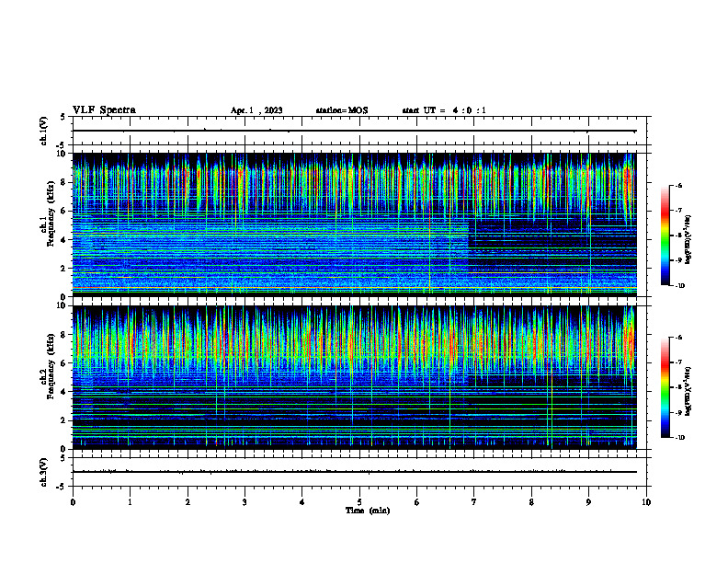Click the "-8" label on ch.1 colorbar
728x563 pixels.
pyautogui.click(x=678, y=236)
